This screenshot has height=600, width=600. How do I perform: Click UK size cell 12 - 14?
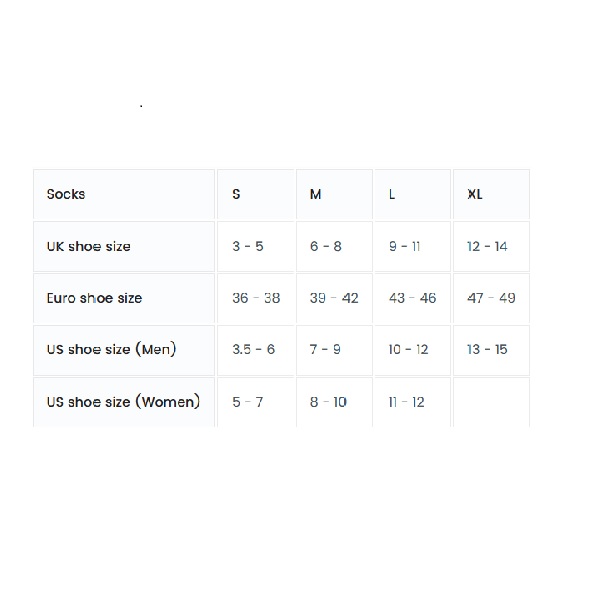pos(487,246)
